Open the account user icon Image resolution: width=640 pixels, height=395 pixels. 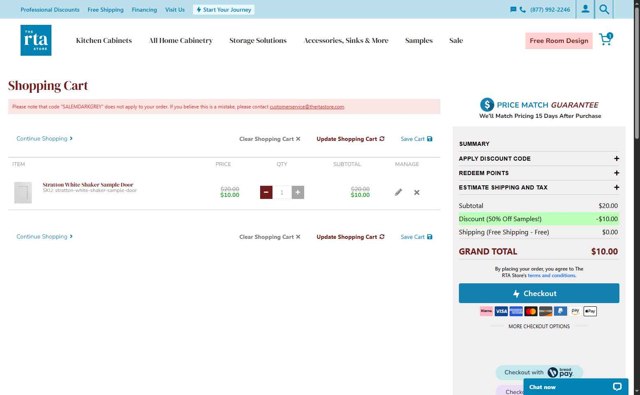tap(585, 9)
